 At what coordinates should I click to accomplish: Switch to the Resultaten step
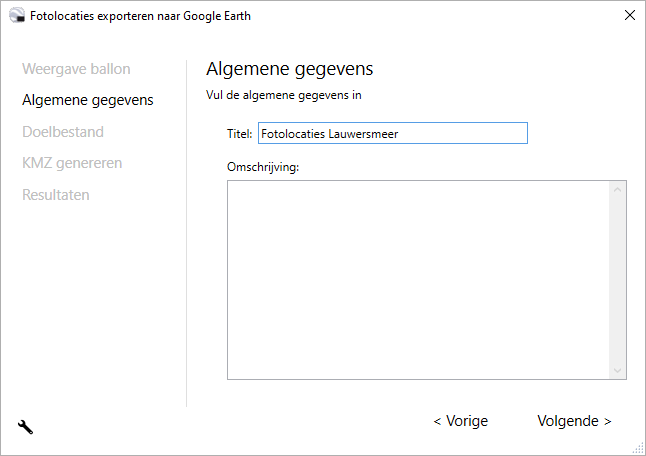pyautogui.click(x=56, y=194)
